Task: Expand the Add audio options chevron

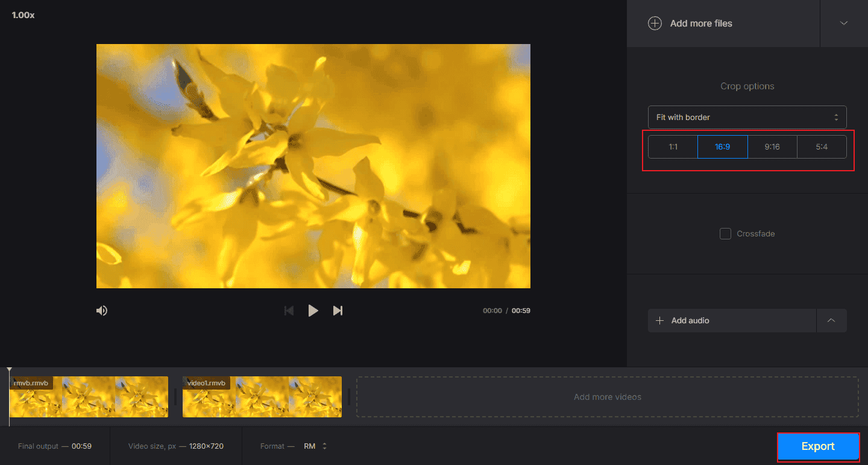Action: pyautogui.click(x=831, y=320)
